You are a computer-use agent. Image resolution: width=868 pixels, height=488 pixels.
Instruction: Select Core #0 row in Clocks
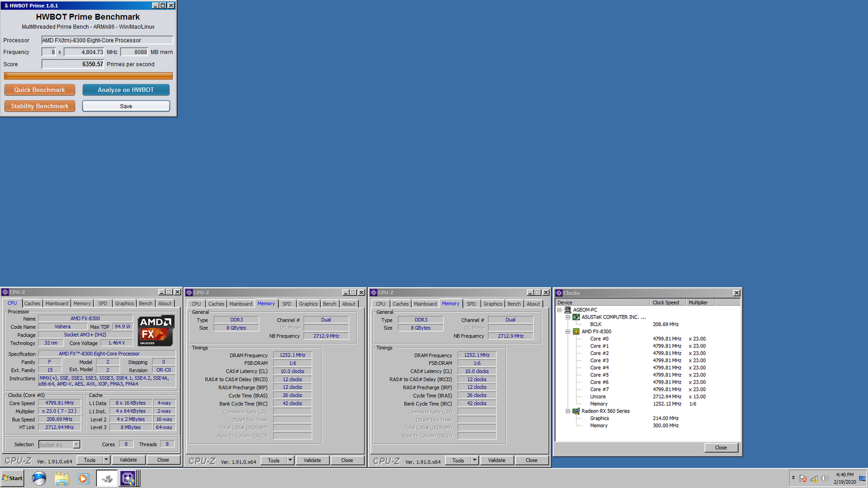coord(647,339)
